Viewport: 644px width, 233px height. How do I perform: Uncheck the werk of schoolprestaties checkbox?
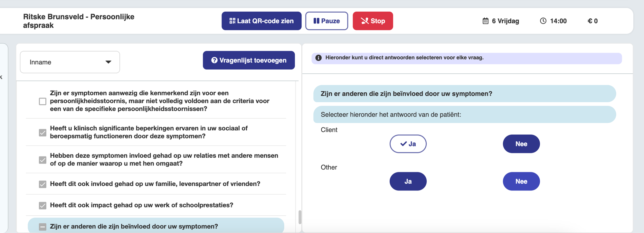(43, 205)
